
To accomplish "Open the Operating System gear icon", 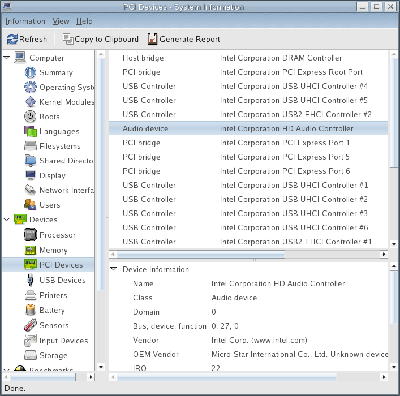I will point(30,87).
